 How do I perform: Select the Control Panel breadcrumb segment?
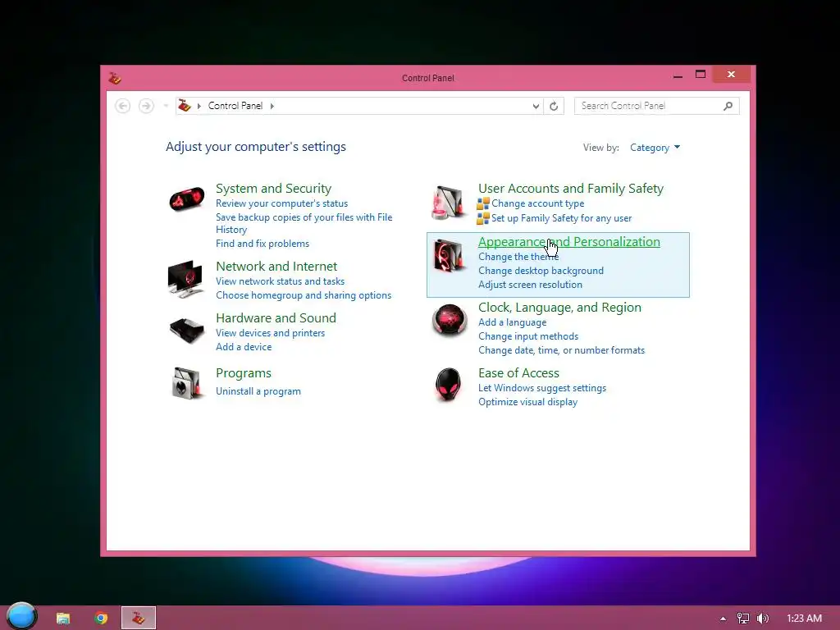pos(235,106)
